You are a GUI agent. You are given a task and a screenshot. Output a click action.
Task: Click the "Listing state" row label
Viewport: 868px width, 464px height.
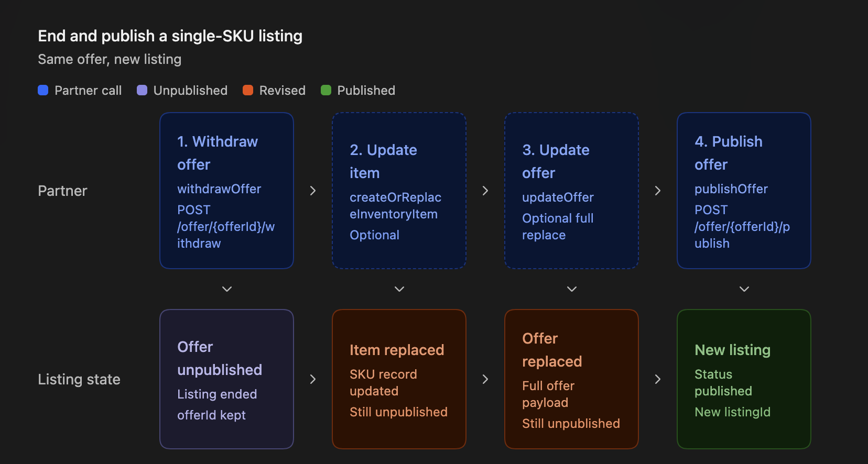79,379
